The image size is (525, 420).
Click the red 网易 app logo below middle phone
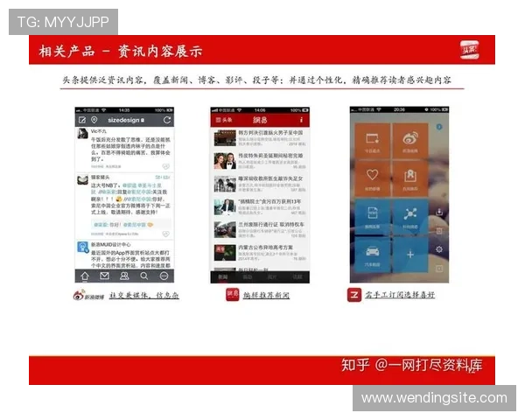tap(233, 295)
